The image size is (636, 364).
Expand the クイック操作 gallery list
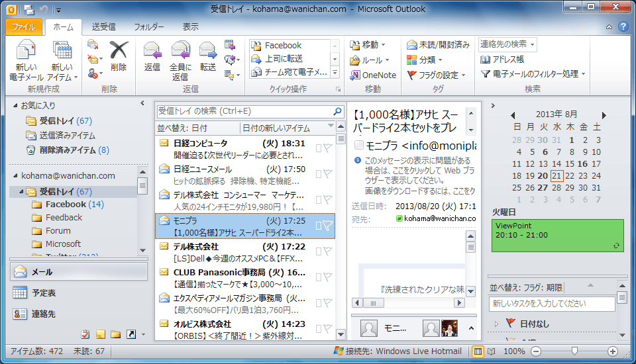tap(335, 73)
